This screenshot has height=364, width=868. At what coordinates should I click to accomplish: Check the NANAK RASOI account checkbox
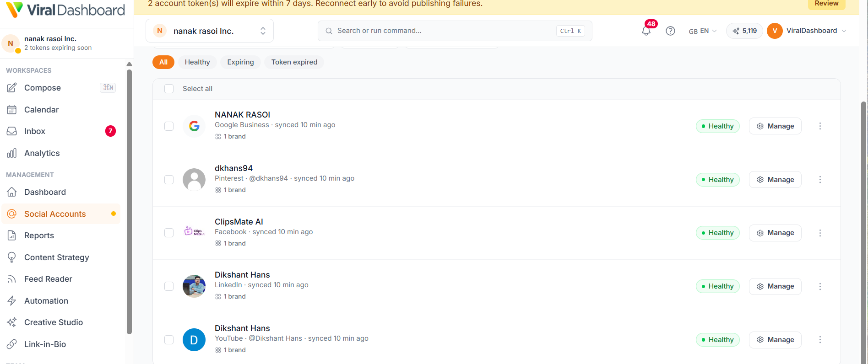[169, 126]
